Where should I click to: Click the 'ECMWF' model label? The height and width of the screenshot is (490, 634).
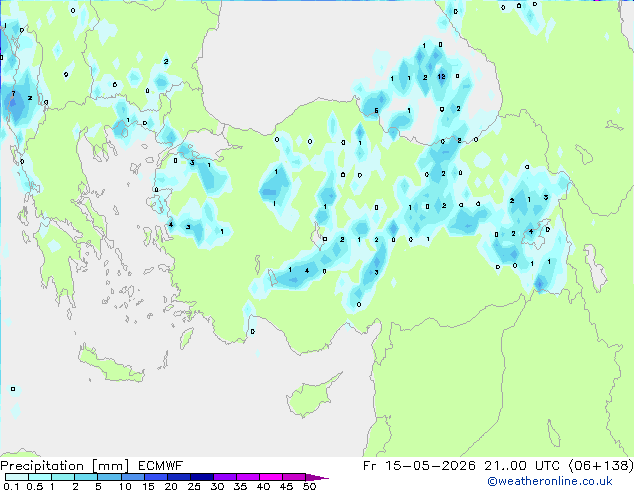coord(161,466)
